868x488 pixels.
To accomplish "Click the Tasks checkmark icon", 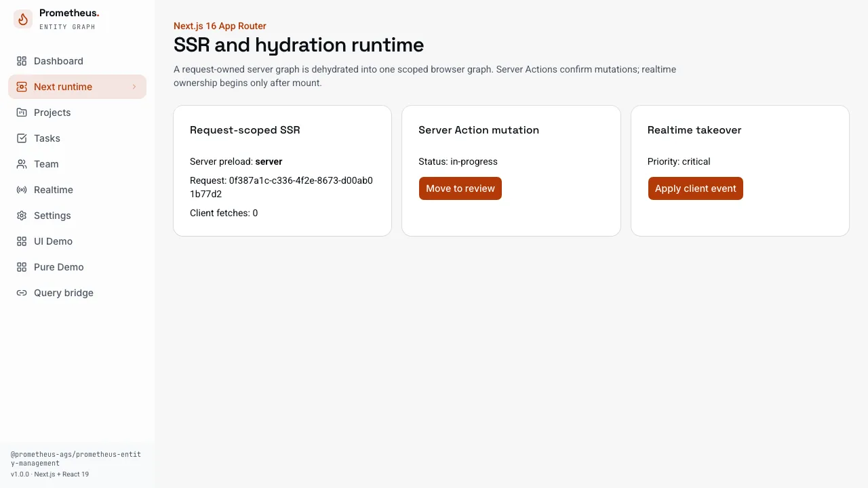I will 22,138.
